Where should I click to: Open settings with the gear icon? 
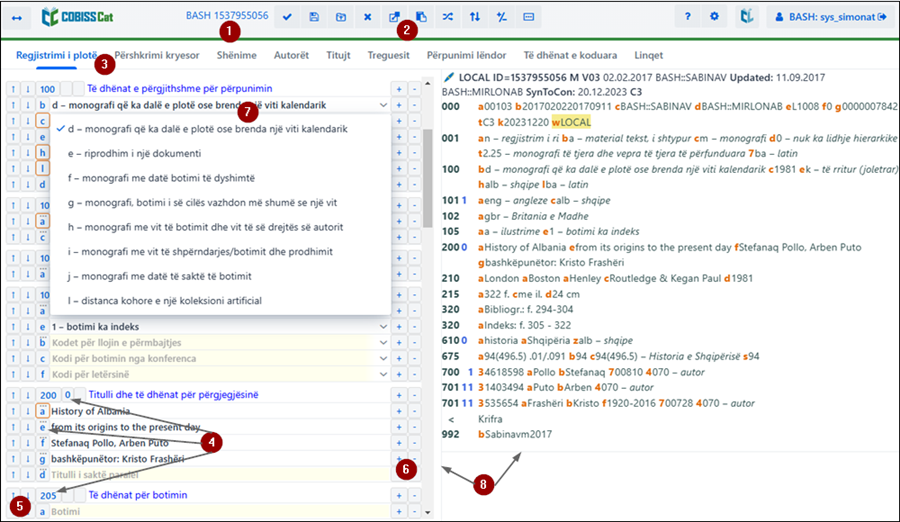point(714,17)
